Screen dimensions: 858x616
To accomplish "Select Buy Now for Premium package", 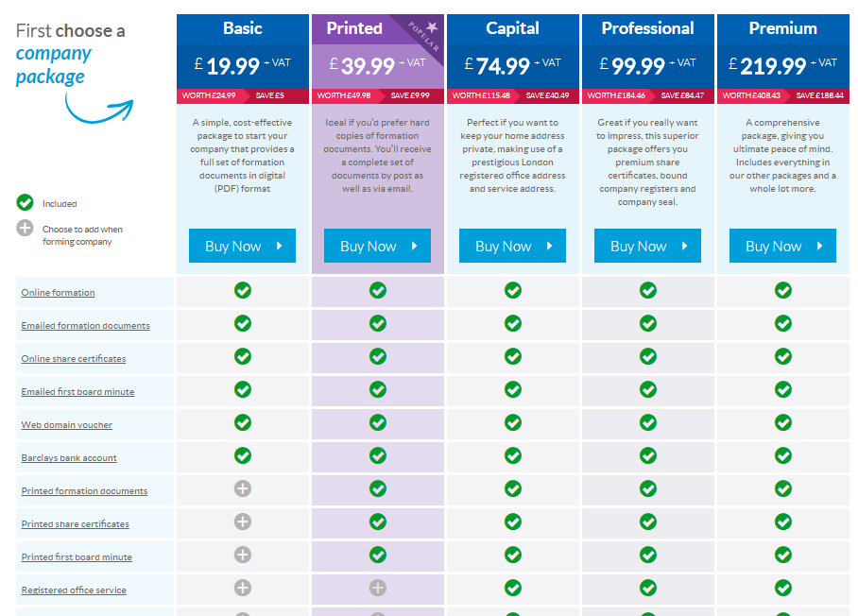I will tap(782, 246).
